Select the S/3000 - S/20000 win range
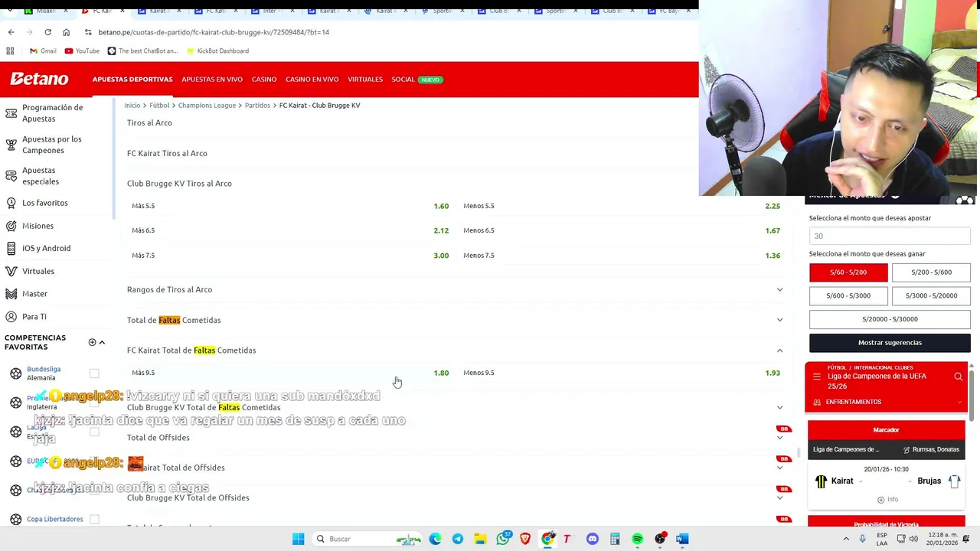 (931, 295)
